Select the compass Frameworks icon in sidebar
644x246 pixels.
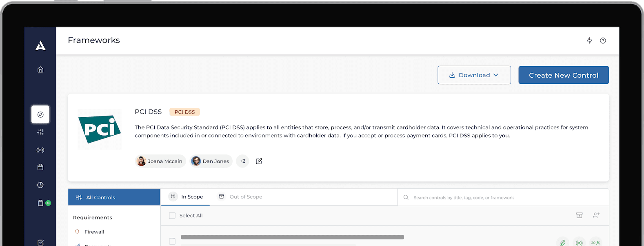coord(40,114)
